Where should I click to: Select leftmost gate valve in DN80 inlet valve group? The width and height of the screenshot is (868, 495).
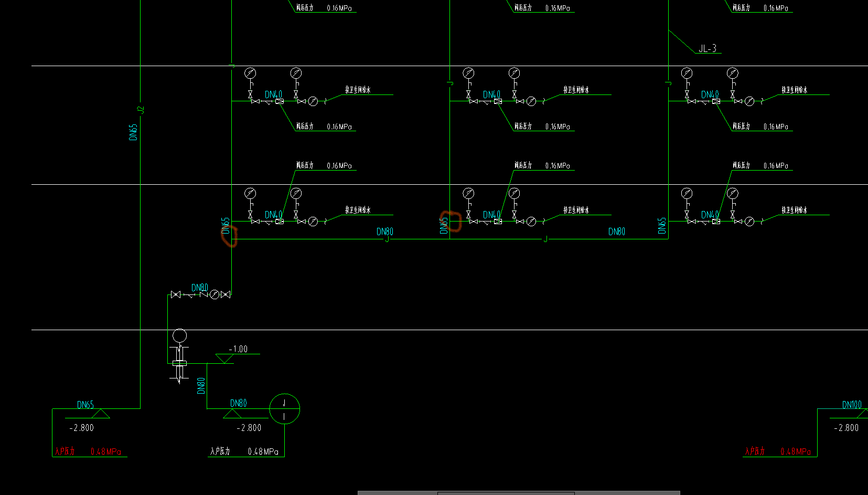click(x=176, y=294)
